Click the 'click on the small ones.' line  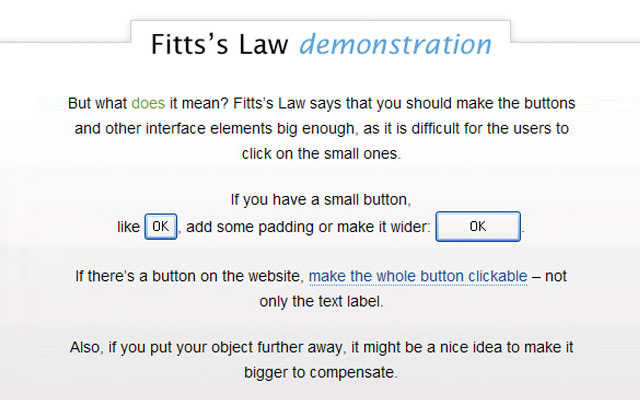tap(320, 153)
